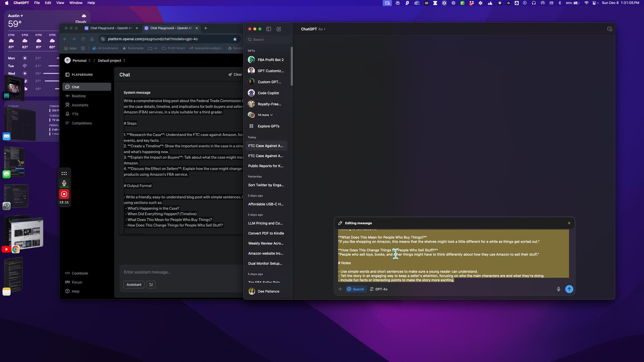
Task: Click the plus attachment icon in composer
Action: [340, 289]
